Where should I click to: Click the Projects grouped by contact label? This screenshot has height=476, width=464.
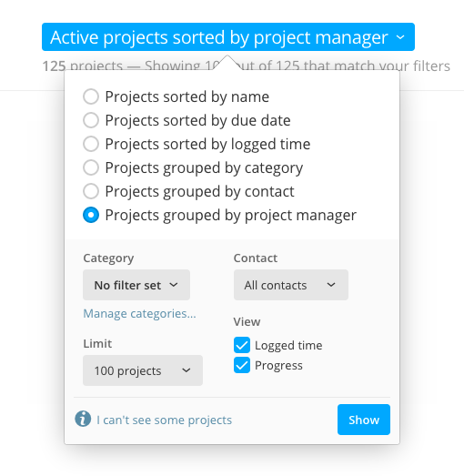click(199, 191)
